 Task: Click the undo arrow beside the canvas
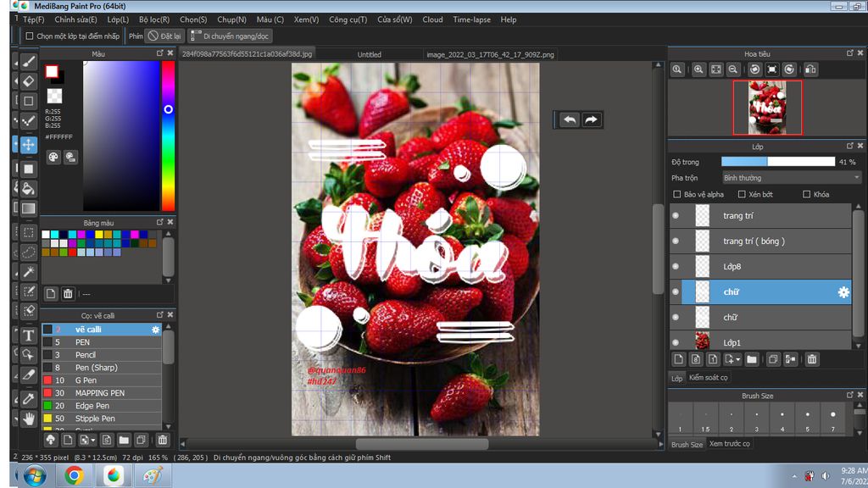[x=569, y=120]
